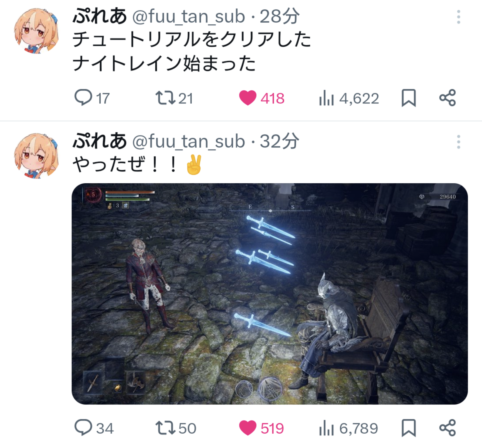Unlike the tweet with 418 likes
482x448 pixels.
pos(262,98)
